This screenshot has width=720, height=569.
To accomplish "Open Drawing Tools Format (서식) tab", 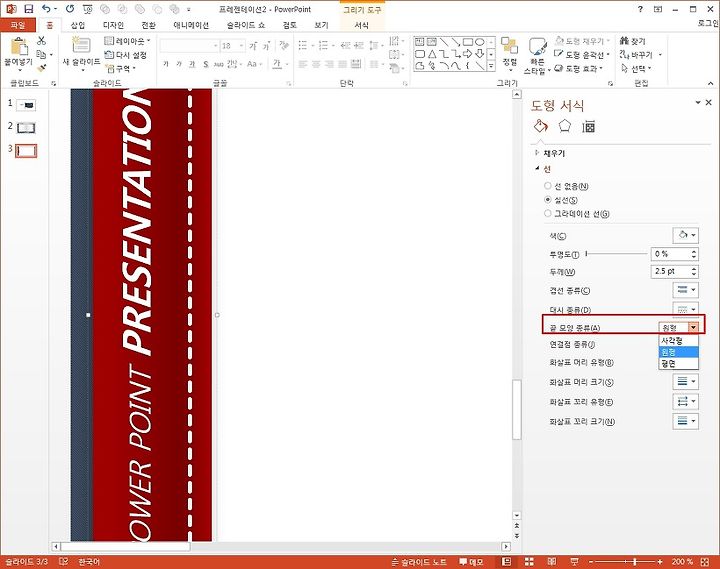I will click(361, 25).
